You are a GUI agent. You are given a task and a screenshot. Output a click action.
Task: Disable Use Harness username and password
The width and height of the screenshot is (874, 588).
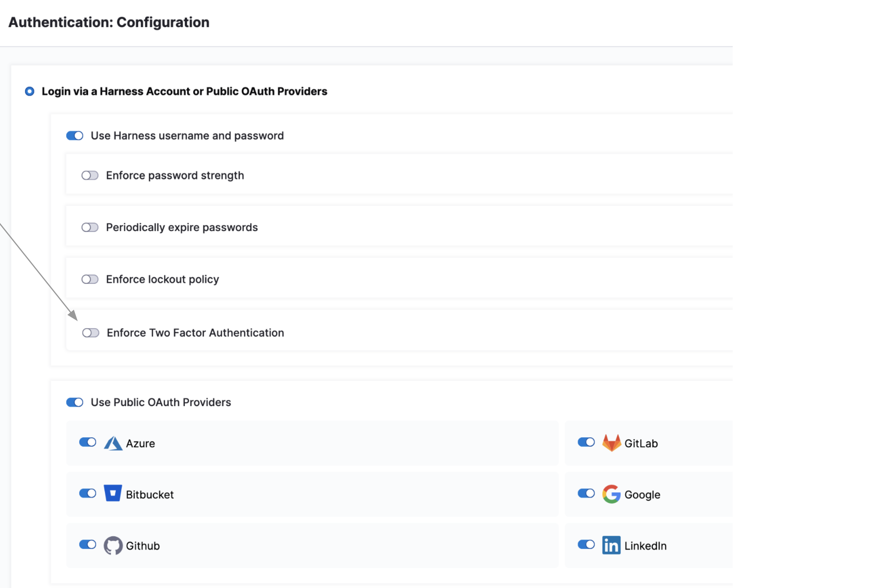(x=75, y=135)
